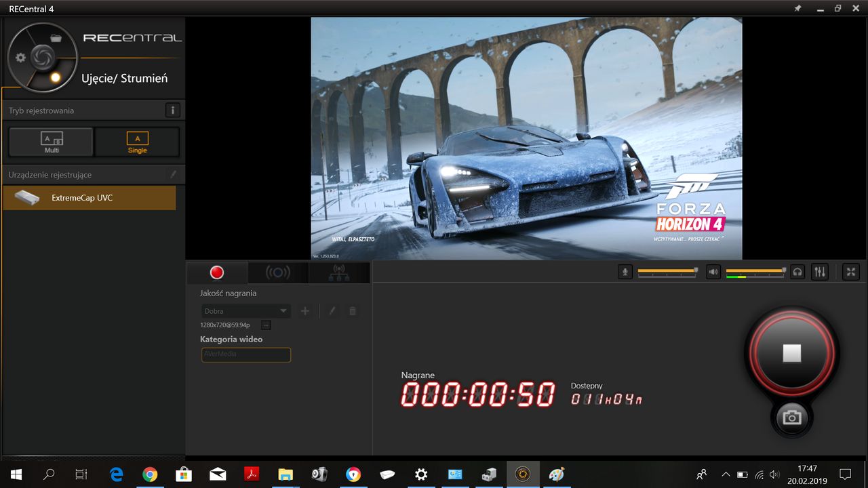Screen dimensions: 868x488
Task: Open the Mail app from the taskbar
Action: pyautogui.click(x=218, y=474)
